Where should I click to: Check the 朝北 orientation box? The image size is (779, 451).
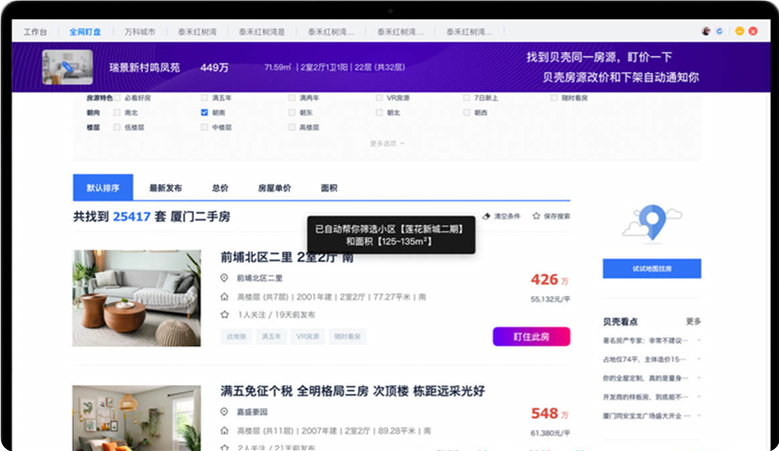click(379, 113)
